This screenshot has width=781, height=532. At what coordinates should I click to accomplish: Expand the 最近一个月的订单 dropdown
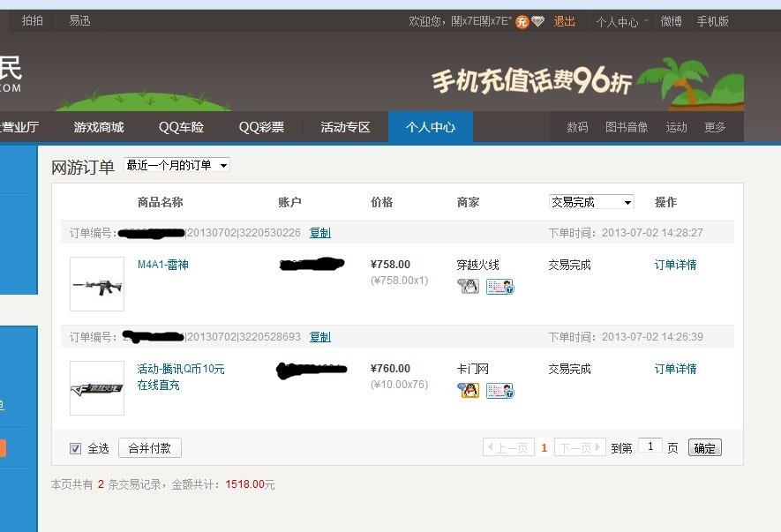(176, 165)
